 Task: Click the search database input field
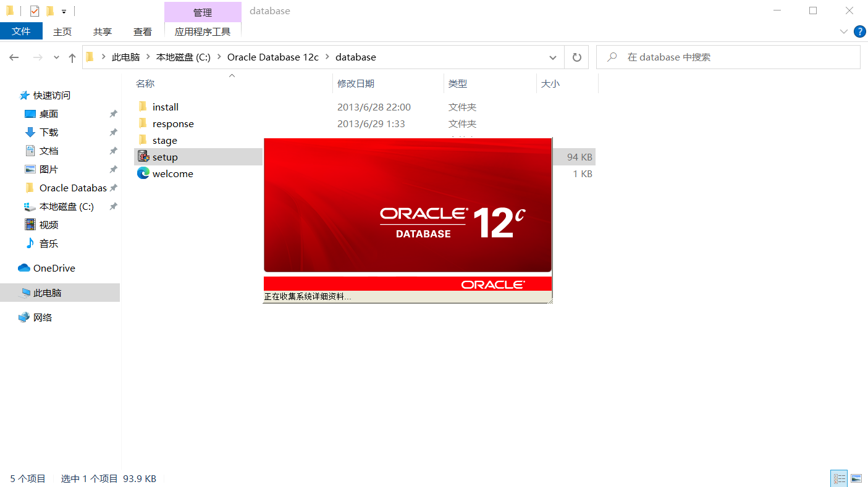(x=728, y=57)
